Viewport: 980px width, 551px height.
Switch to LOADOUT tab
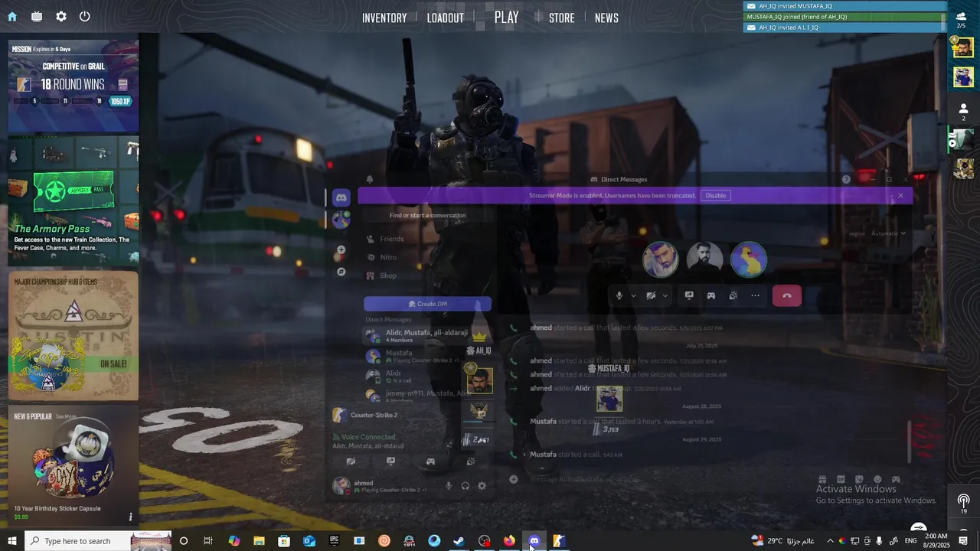pos(446,18)
